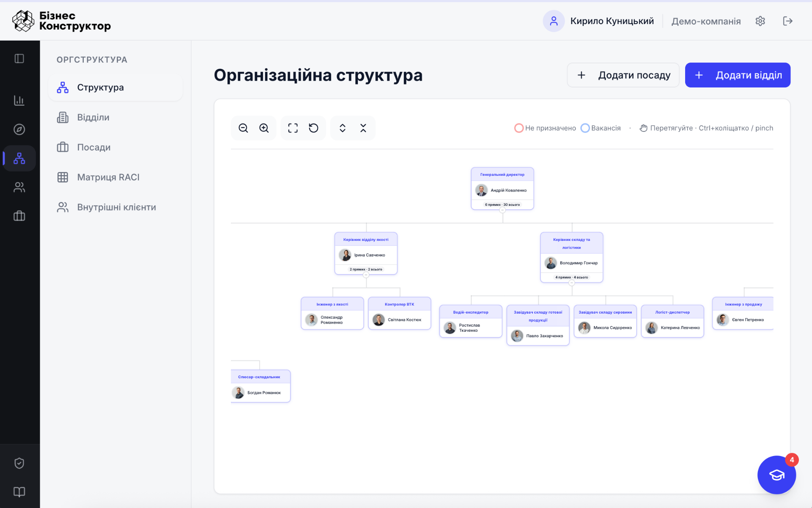Screen dimensions: 812x508
Task: Click "6 прямих · 30 всього" badge
Action: pos(502,205)
